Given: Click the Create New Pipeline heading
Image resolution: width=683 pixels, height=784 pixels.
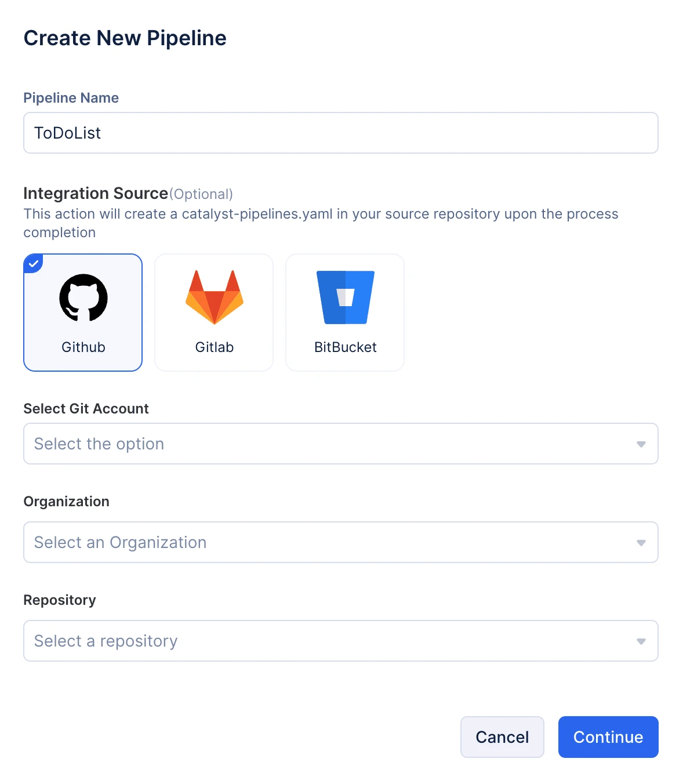Looking at the screenshot, I should coord(125,38).
